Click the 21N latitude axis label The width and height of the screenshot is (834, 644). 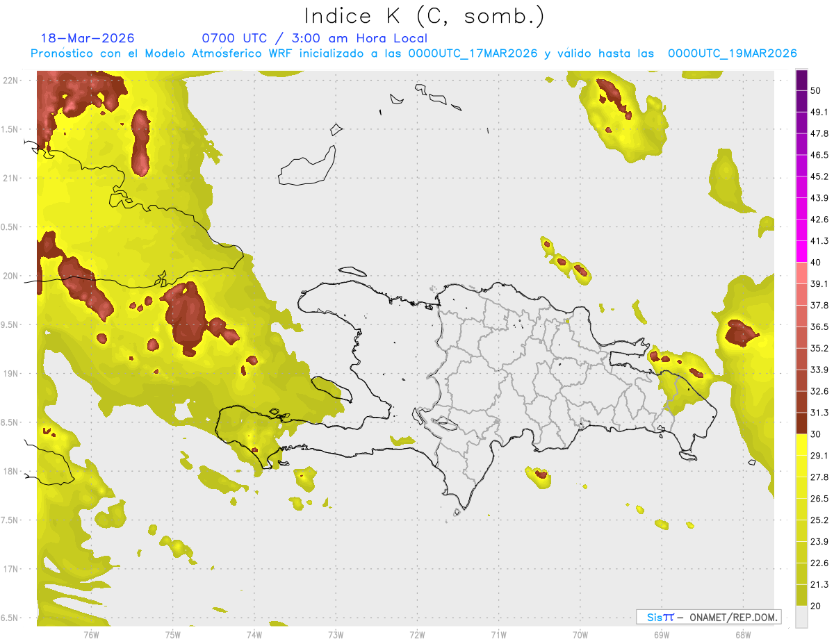click(x=12, y=178)
